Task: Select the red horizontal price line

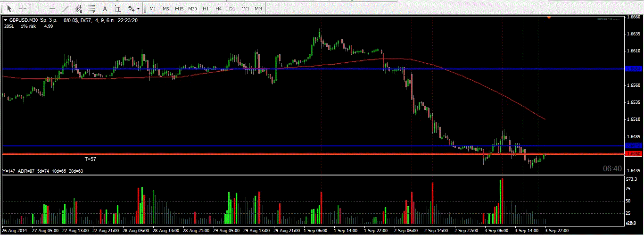Action: point(313,154)
